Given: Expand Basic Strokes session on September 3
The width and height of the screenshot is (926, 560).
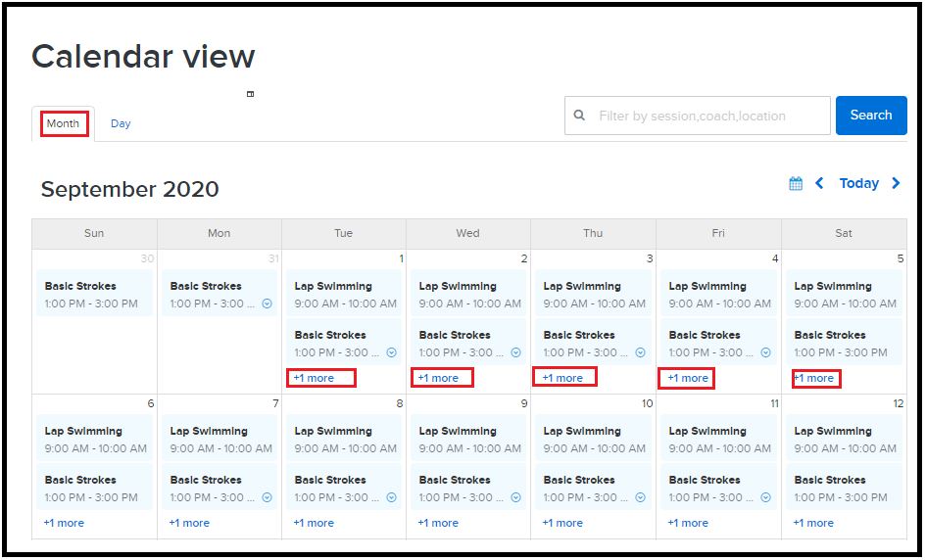Looking at the screenshot, I should tap(640, 352).
